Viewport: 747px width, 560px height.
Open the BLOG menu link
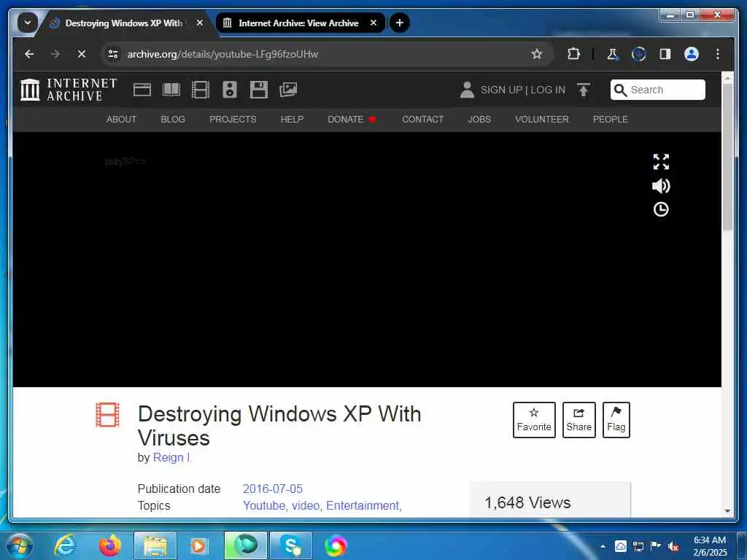pyautogui.click(x=173, y=119)
